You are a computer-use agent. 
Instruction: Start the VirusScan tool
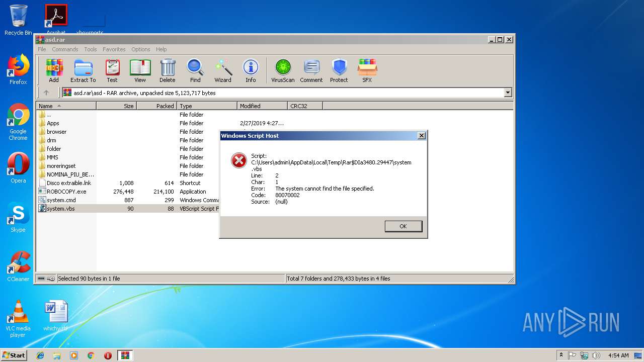tap(283, 71)
